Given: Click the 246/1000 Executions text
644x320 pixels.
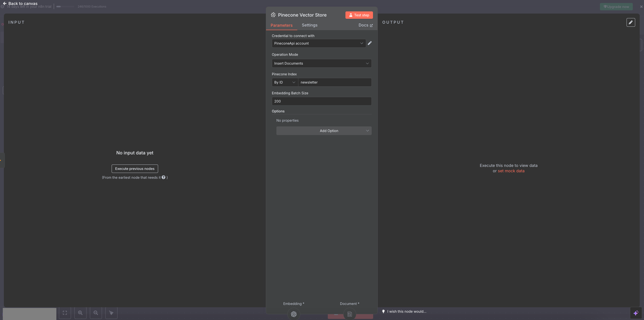Looking at the screenshot, I should [92, 6].
